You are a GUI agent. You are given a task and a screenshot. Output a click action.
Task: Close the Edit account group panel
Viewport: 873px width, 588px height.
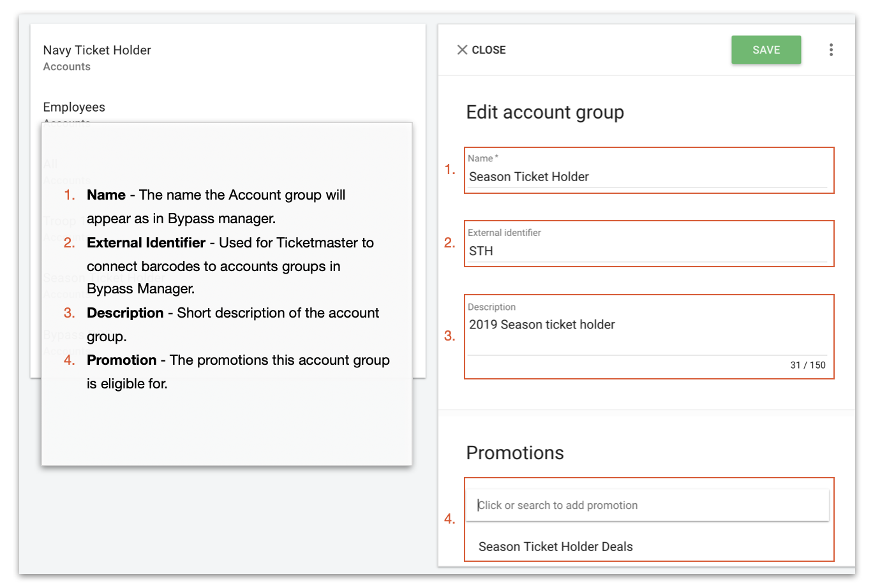coord(481,50)
